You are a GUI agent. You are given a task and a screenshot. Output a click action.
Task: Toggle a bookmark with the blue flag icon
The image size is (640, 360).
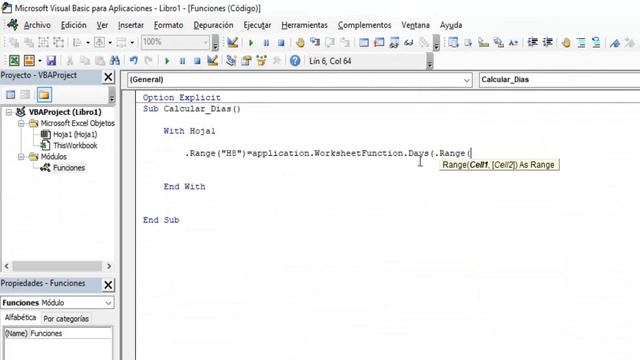tap(615, 42)
